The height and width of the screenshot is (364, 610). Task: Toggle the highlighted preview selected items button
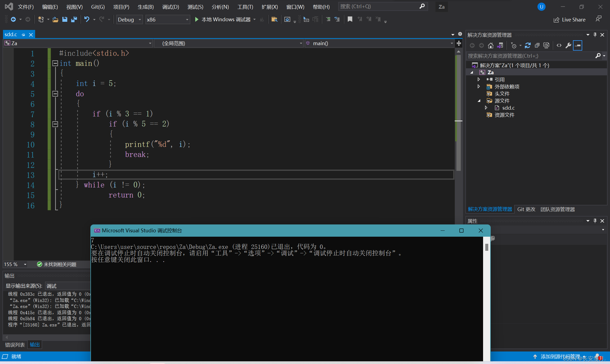tap(577, 45)
